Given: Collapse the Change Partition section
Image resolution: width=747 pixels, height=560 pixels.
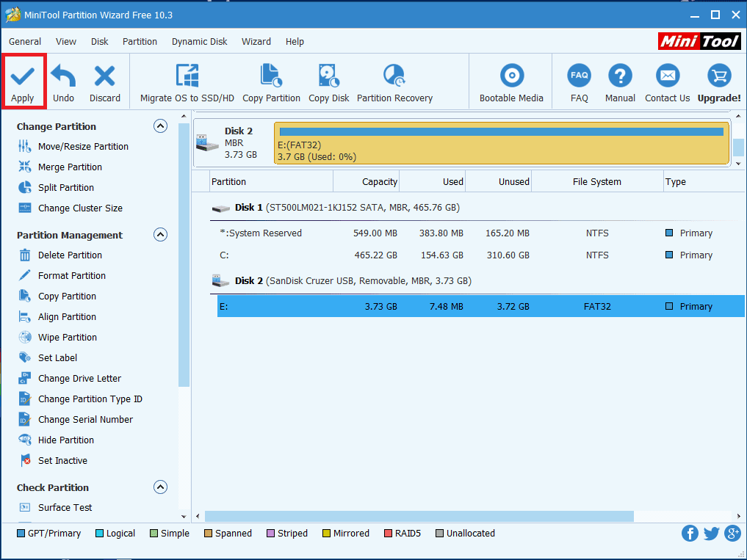Looking at the screenshot, I should (x=160, y=126).
